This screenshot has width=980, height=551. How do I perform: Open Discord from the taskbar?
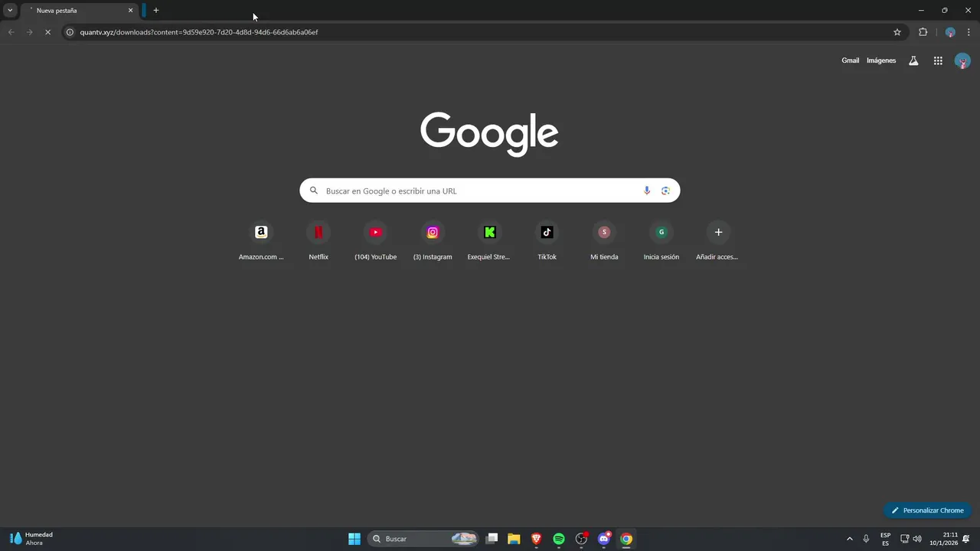coord(604,539)
